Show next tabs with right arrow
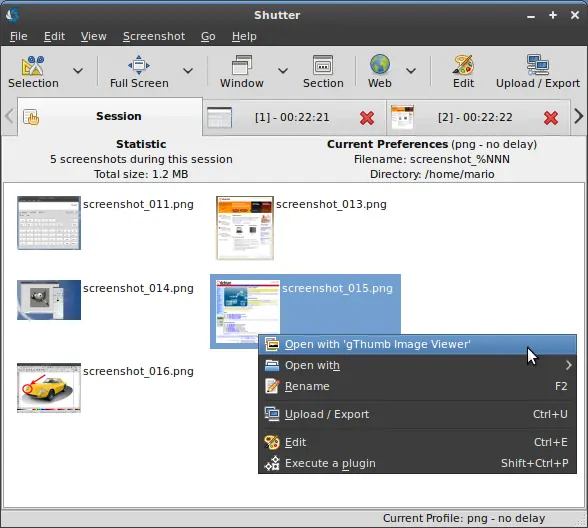Image resolution: width=588 pixels, height=528 pixels. point(579,117)
